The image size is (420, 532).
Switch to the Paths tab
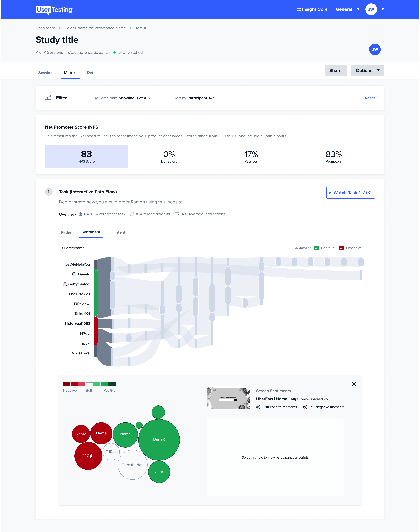[66, 232]
